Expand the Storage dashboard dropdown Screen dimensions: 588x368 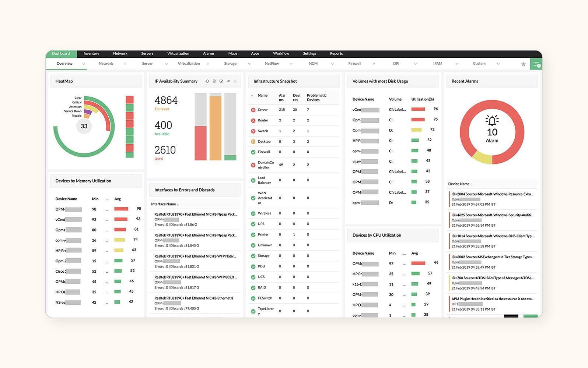(249, 64)
